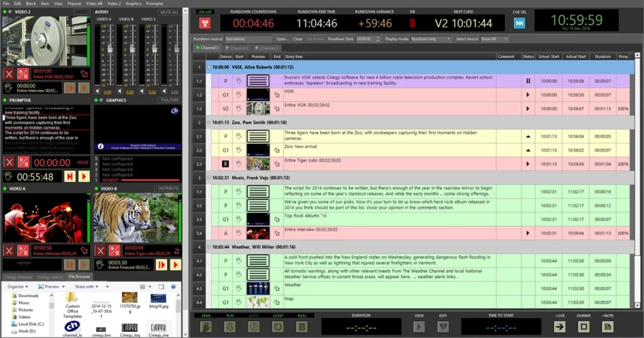Viewport: 644px width, 338px height.
Task: Toggle the ROLL mode B button
Action: (302, 327)
